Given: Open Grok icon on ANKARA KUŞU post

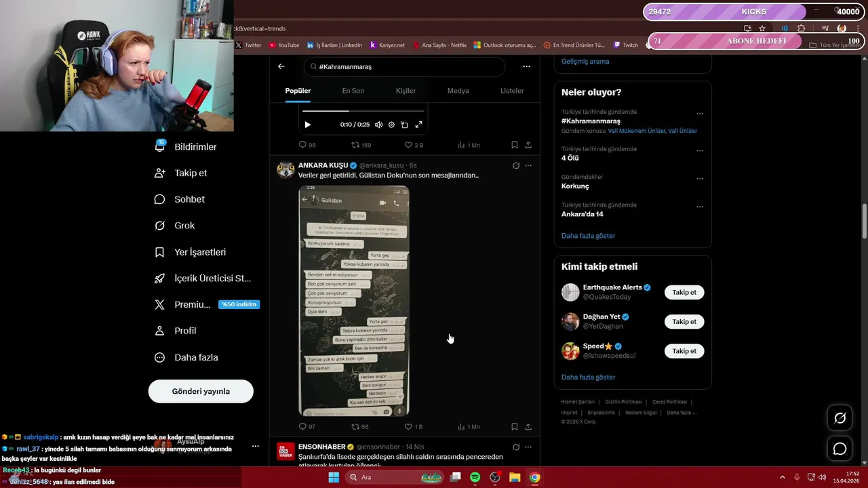Looking at the screenshot, I should [x=516, y=165].
